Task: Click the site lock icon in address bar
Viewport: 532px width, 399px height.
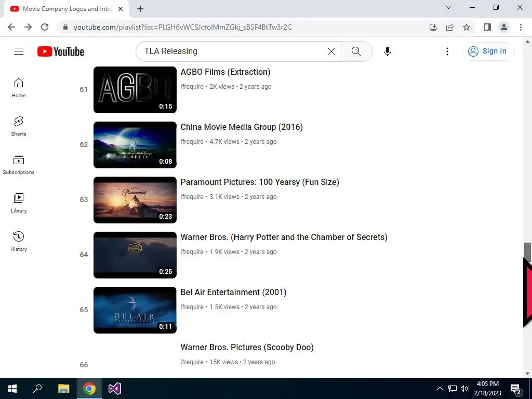Action: point(65,27)
